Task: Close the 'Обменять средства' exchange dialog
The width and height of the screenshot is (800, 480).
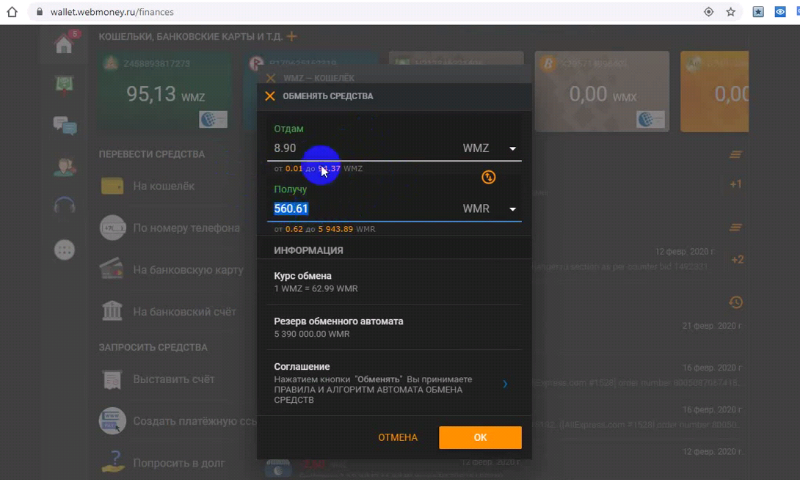Action: pos(270,96)
